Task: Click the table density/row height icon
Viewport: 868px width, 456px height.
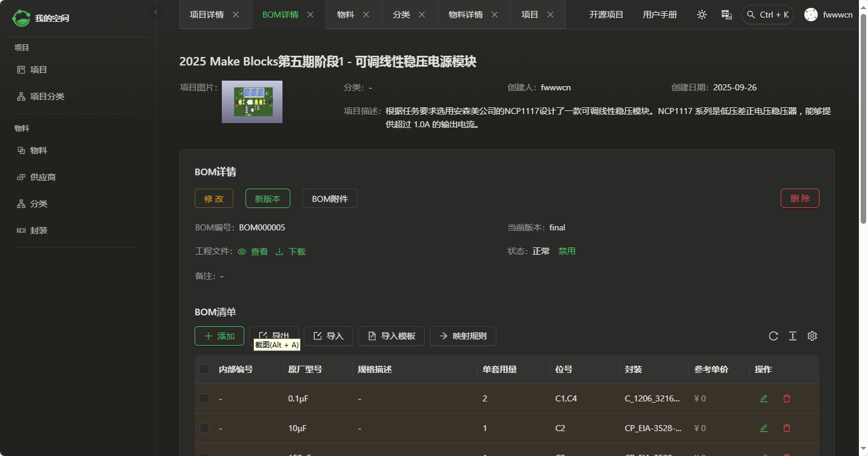Action: click(792, 336)
